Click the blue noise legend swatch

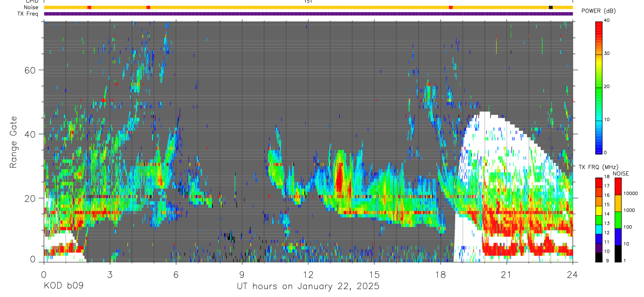pyautogui.click(x=617, y=236)
